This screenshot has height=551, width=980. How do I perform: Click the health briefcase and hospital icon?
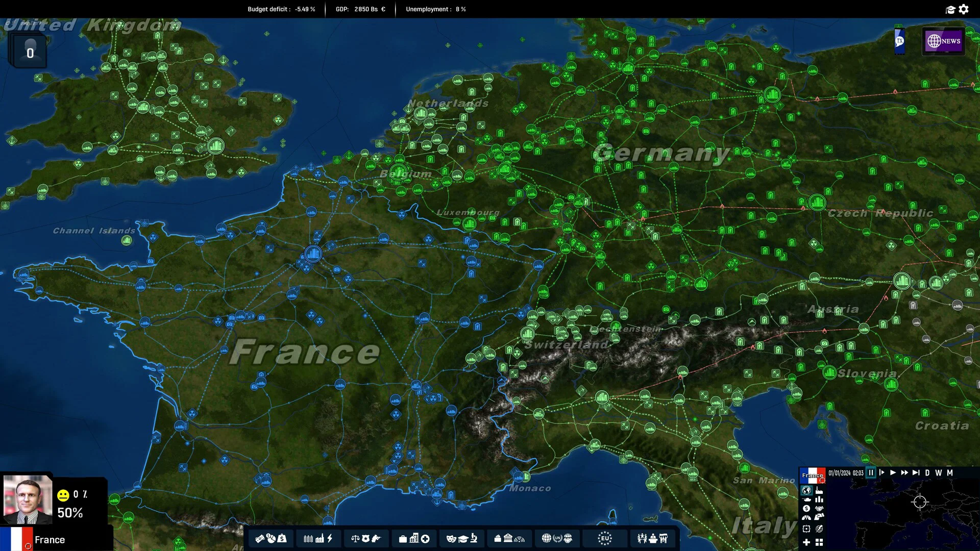tap(414, 538)
